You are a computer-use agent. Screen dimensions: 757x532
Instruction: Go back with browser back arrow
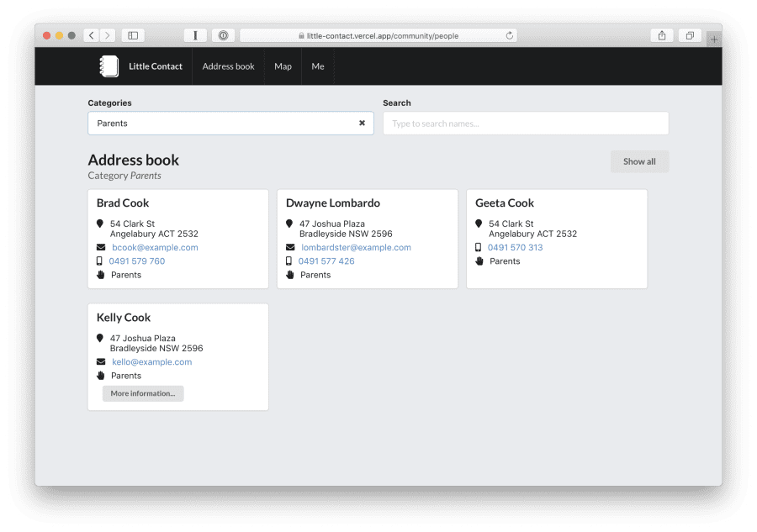pos(92,35)
